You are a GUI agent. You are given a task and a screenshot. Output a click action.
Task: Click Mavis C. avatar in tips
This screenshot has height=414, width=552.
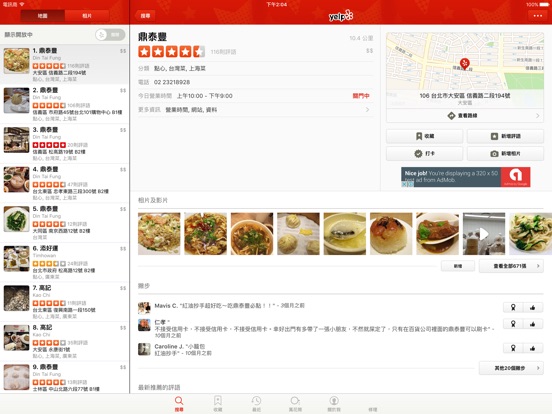144,307
